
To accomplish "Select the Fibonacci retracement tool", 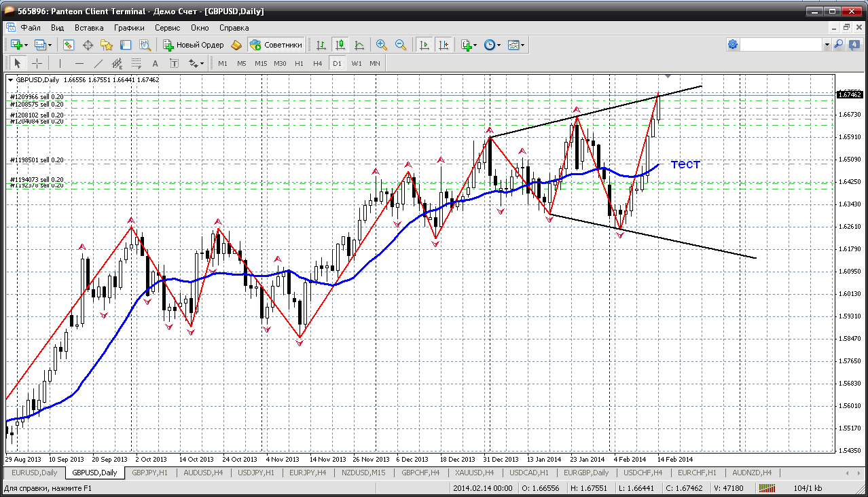I will click(x=137, y=63).
